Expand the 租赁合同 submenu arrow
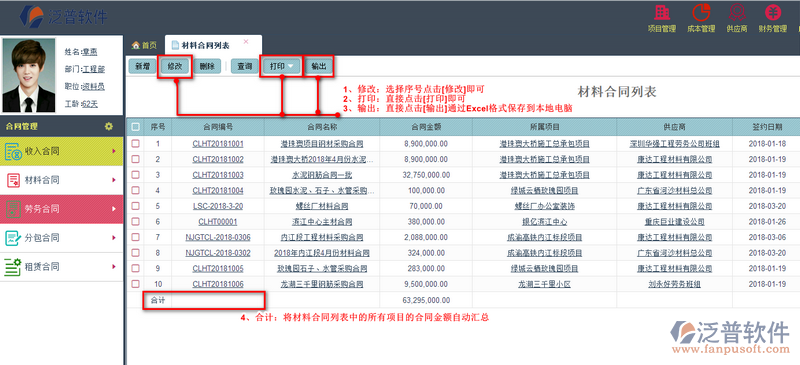This screenshot has width=800, height=365. pyautogui.click(x=114, y=266)
